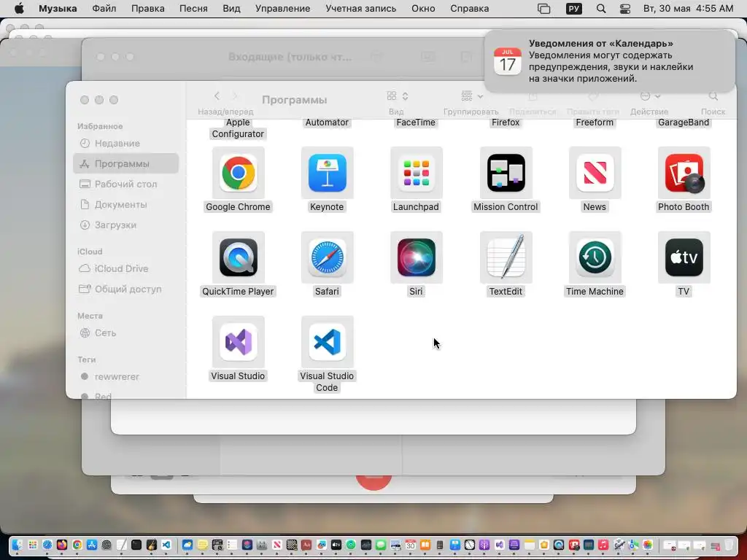The image size is (747, 560).
Task: Select the Safari app icon in Programs window
Action: (327, 257)
